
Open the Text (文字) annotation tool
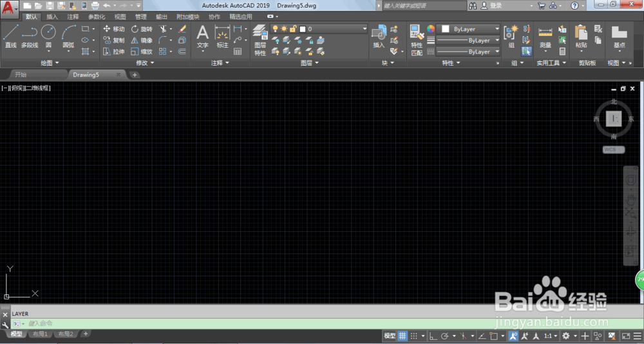click(x=202, y=37)
